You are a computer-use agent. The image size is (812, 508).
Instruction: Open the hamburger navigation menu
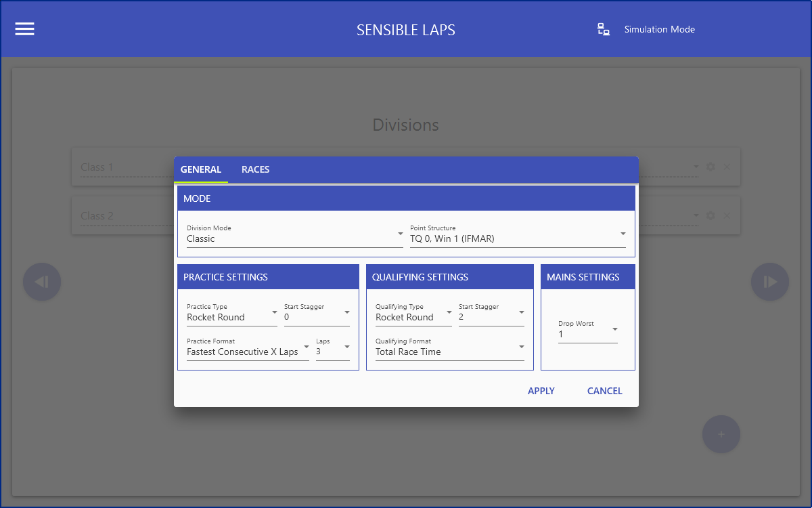coord(25,29)
